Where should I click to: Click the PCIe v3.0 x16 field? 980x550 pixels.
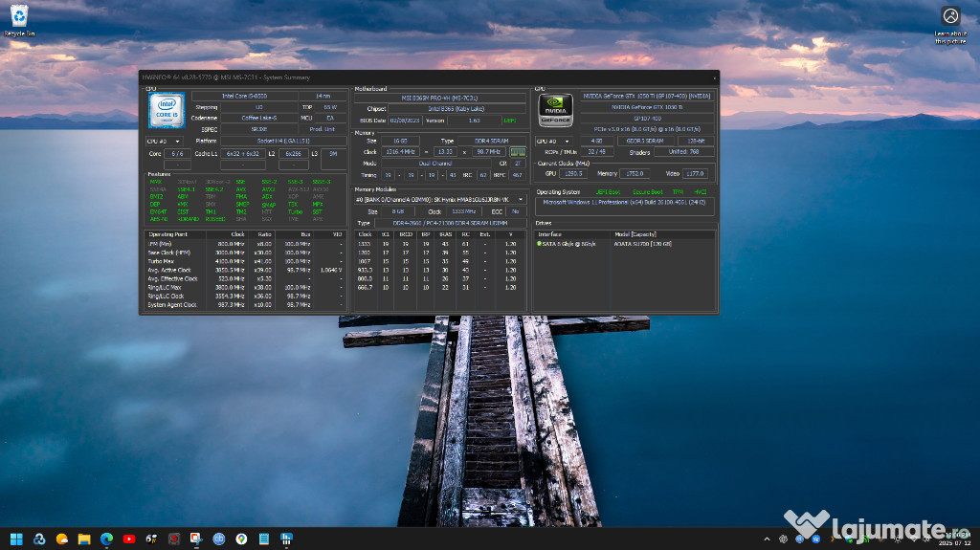tap(646, 129)
